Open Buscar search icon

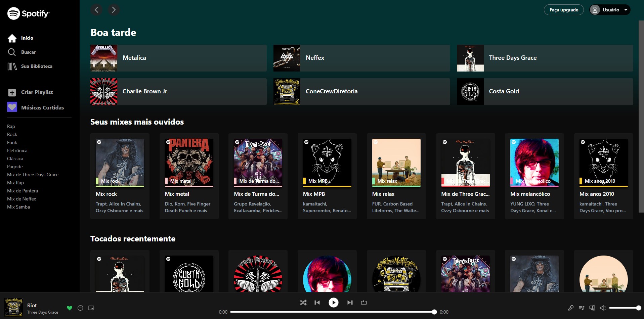point(12,52)
